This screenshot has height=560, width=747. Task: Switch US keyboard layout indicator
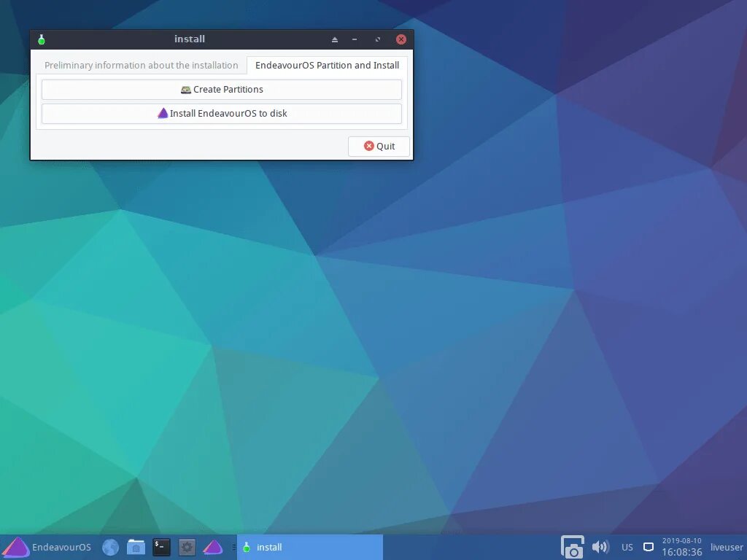627,547
